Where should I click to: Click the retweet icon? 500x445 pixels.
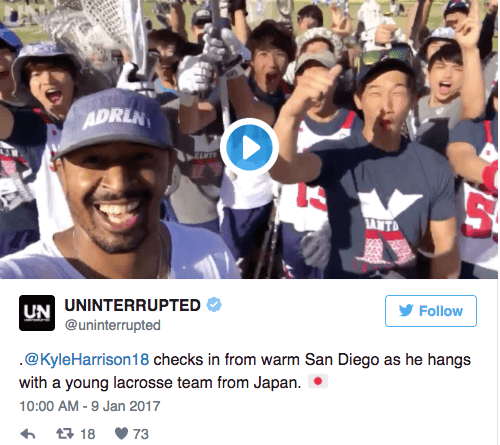pos(65,434)
